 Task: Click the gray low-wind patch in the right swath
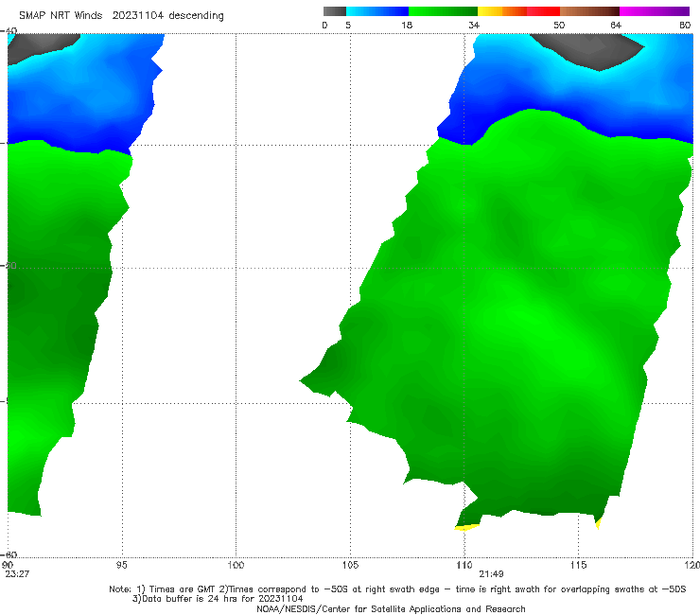[x=589, y=49]
